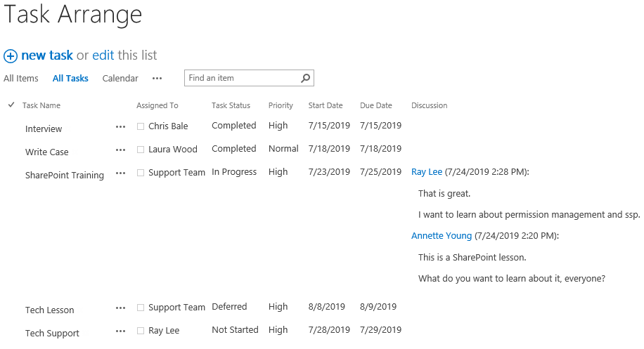The height and width of the screenshot is (349, 644).
Task: Switch to the All Items view
Action: (x=21, y=79)
